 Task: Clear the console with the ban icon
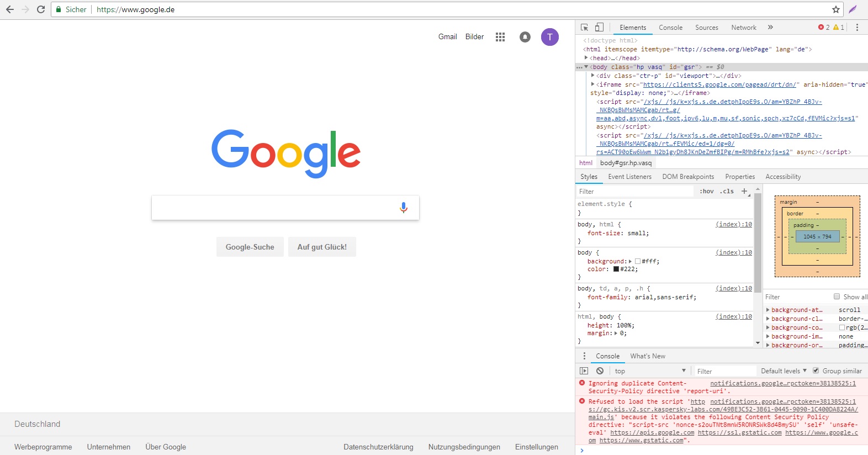tap(600, 371)
